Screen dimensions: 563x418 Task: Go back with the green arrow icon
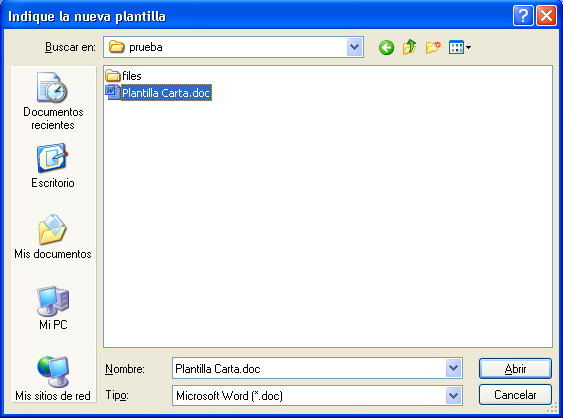(x=386, y=47)
